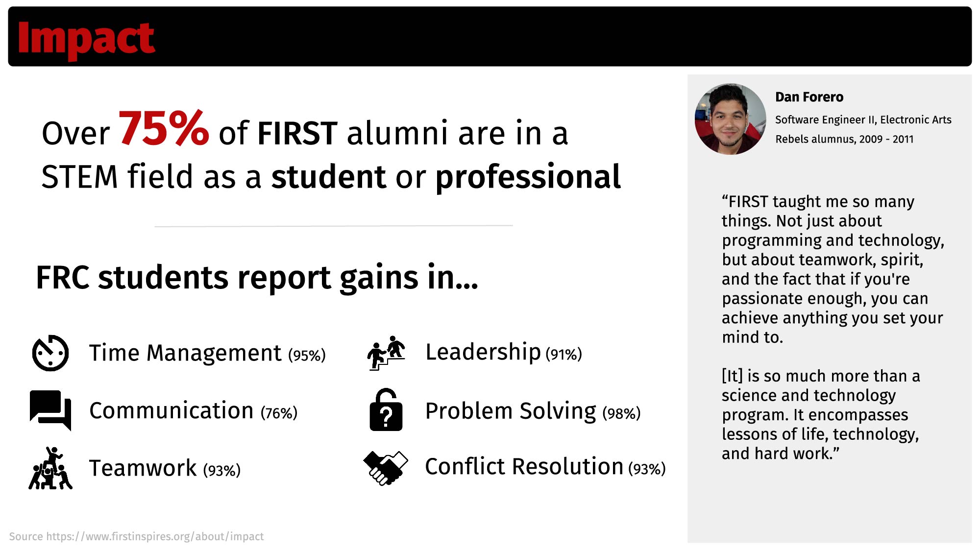Click the Time Management stopwatch icon
980x551 pixels.
pos(50,353)
